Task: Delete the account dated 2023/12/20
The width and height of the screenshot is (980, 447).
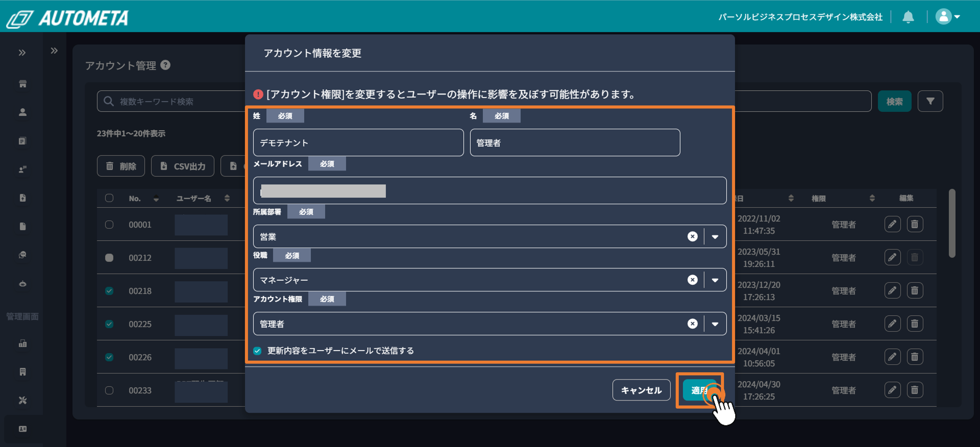Action: click(x=914, y=291)
